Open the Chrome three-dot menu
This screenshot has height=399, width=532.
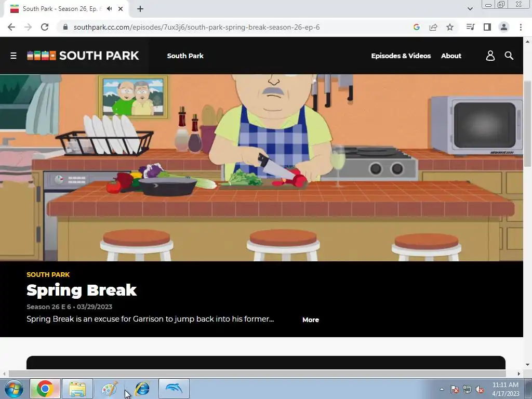521,27
